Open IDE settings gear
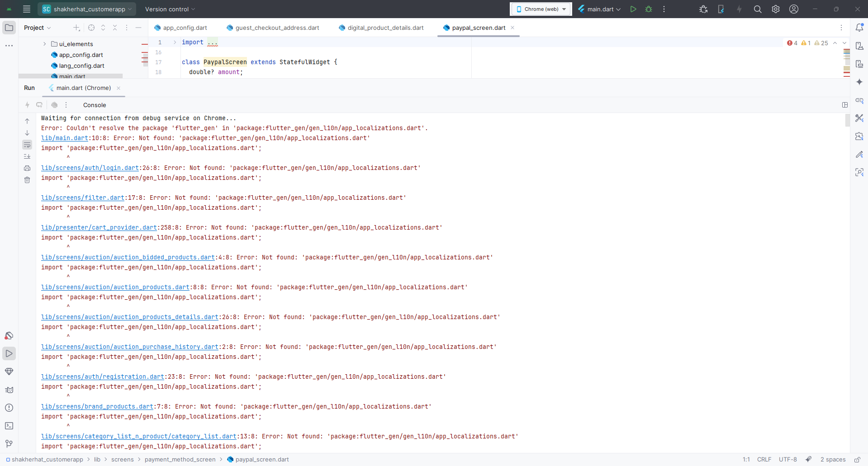 click(776, 9)
